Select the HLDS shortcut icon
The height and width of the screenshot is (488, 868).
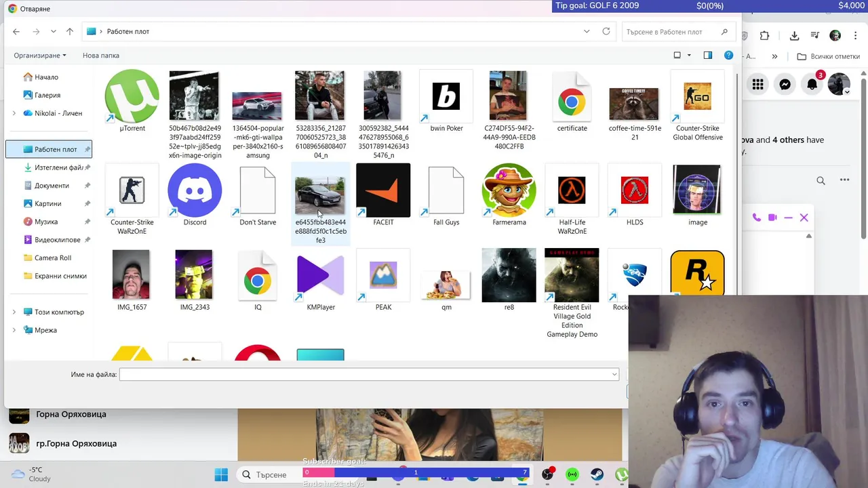coord(635,190)
